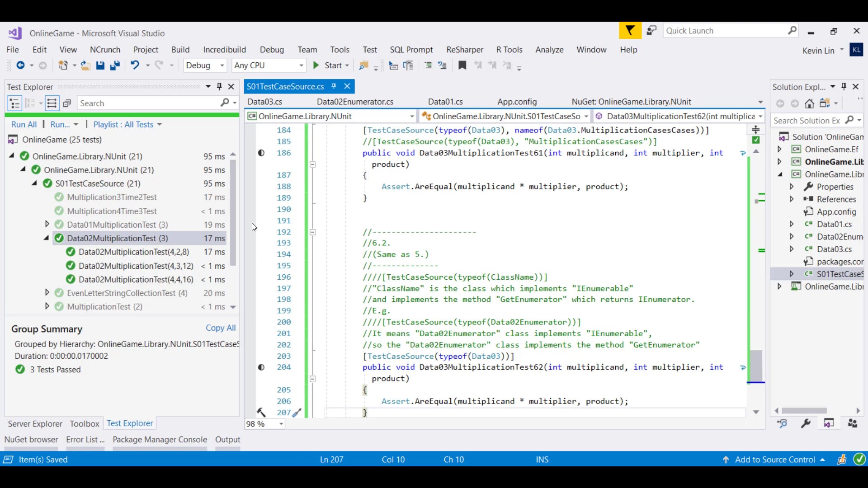Viewport: 868px width, 488px height.
Task: Switch to Data02Enumerator.cs tab
Action: [355, 102]
